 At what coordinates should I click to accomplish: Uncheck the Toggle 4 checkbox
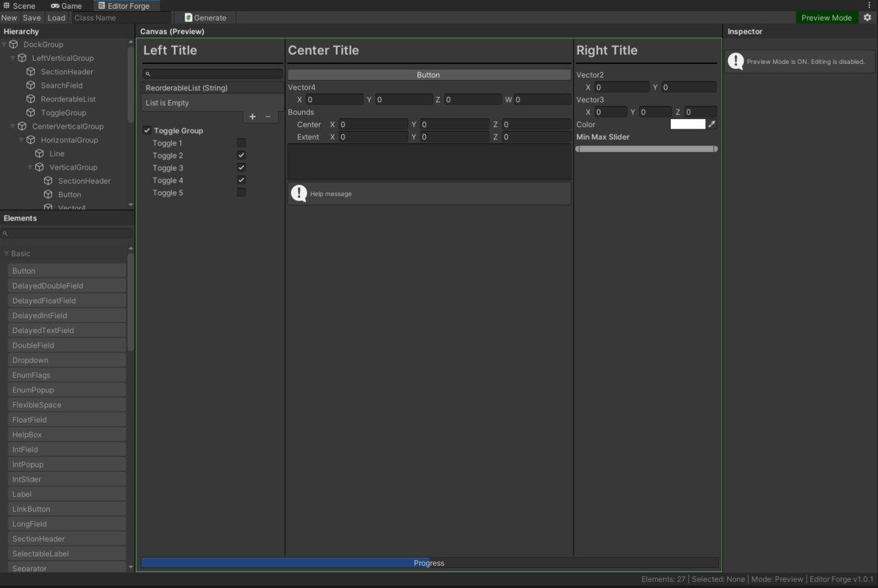click(241, 179)
